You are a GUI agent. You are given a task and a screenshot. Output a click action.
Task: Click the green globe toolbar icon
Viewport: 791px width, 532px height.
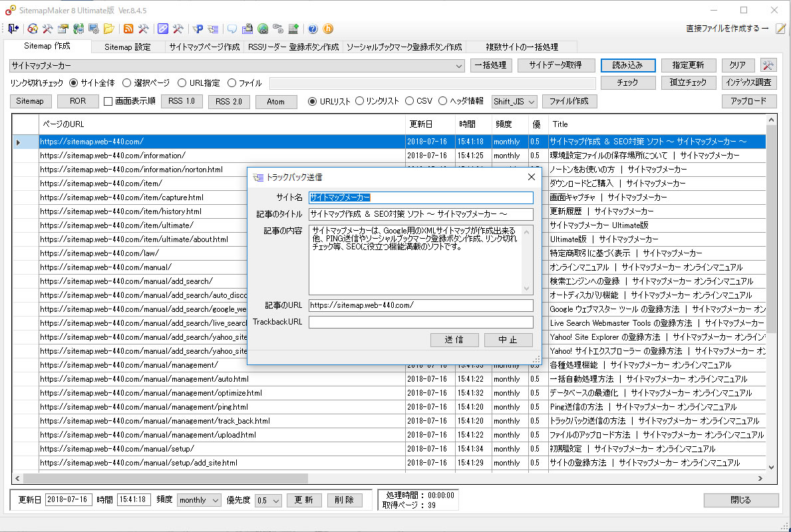tap(262, 29)
